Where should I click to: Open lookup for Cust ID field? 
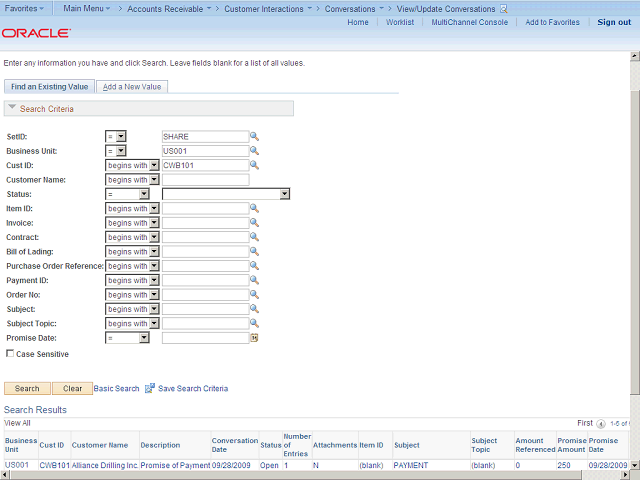[254, 165]
